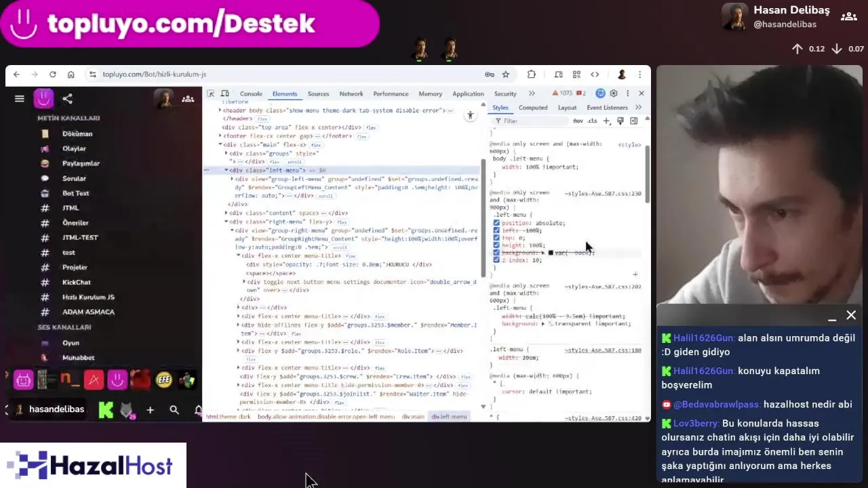Open the styles-Ase_587.css:230 source link

(603, 194)
